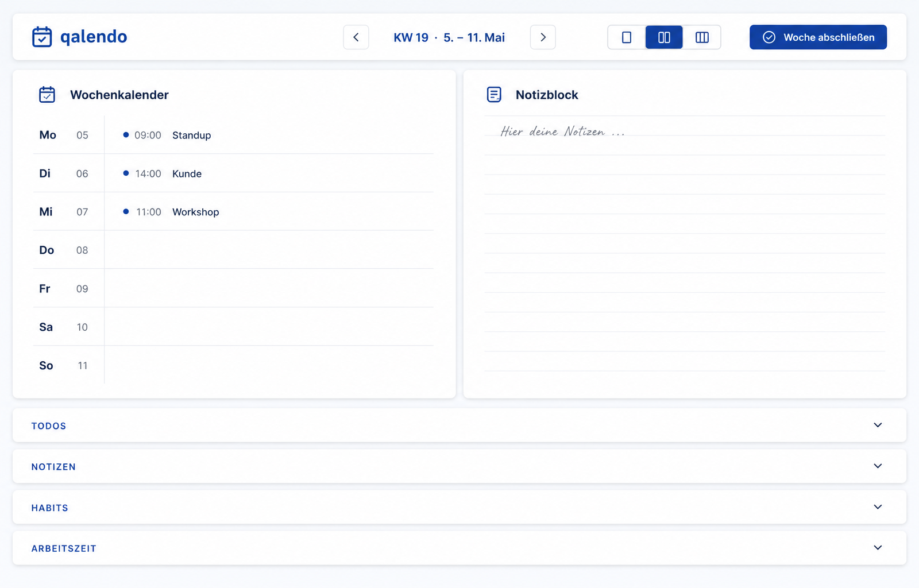The image size is (919, 588).
Task: Click the blue dot before Standup
Action: tap(126, 135)
